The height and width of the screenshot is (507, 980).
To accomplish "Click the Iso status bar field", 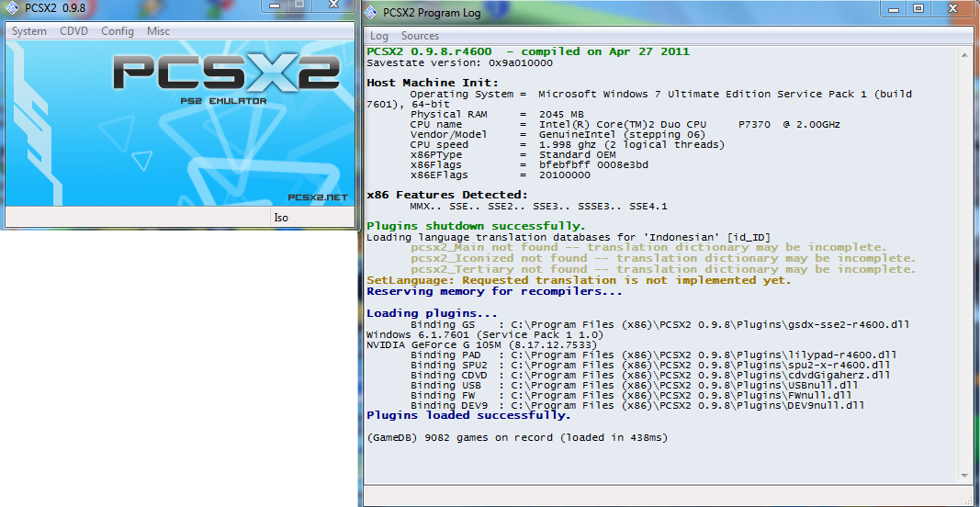I will [310, 218].
